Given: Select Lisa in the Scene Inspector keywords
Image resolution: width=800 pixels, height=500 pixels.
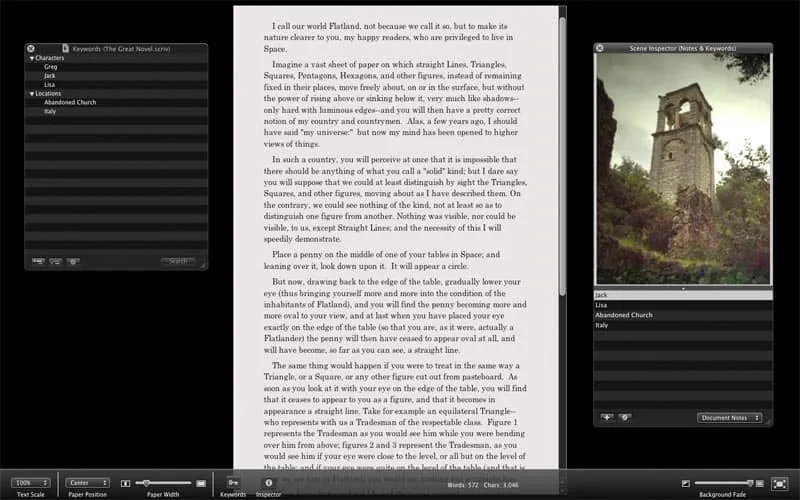Looking at the screenshot, I should pos(602,305).
